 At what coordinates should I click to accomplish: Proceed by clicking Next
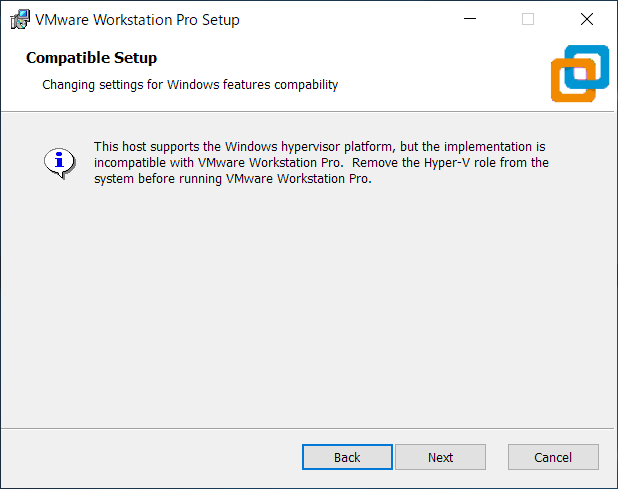(440, 457)
